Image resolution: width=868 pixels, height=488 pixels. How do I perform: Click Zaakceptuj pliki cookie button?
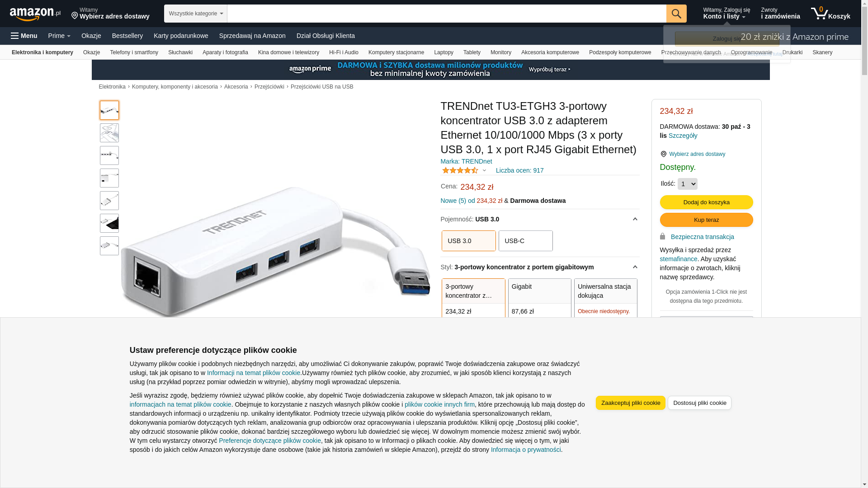click(x=630, y=403)
